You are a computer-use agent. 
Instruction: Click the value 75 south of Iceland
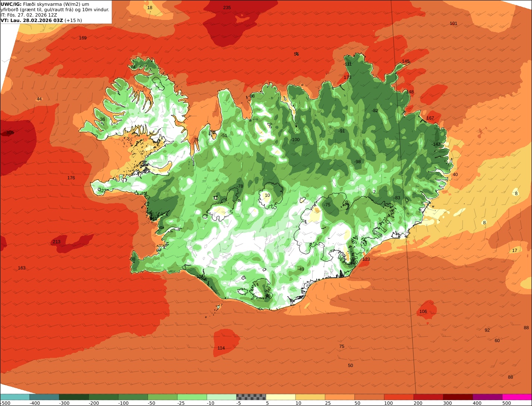point(342,346)
